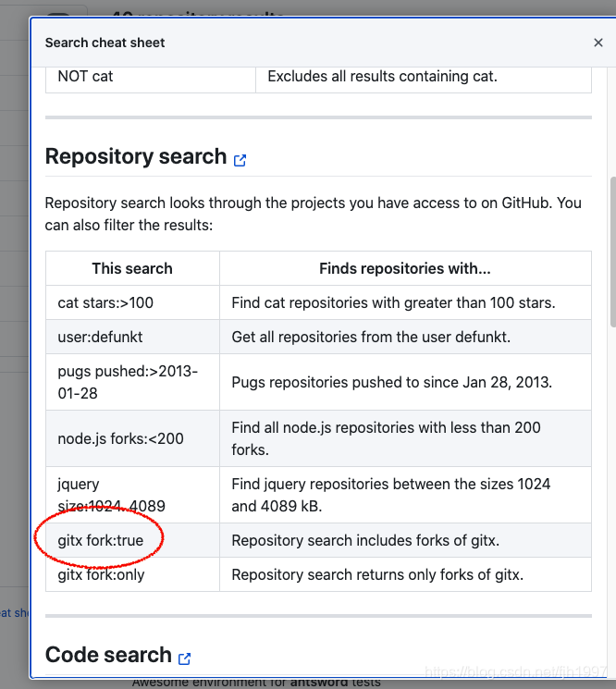Screen dimensions: 616x689
Task: Click the "Repository search" heading
Action: pyautogui.click(x=136, y=157)
